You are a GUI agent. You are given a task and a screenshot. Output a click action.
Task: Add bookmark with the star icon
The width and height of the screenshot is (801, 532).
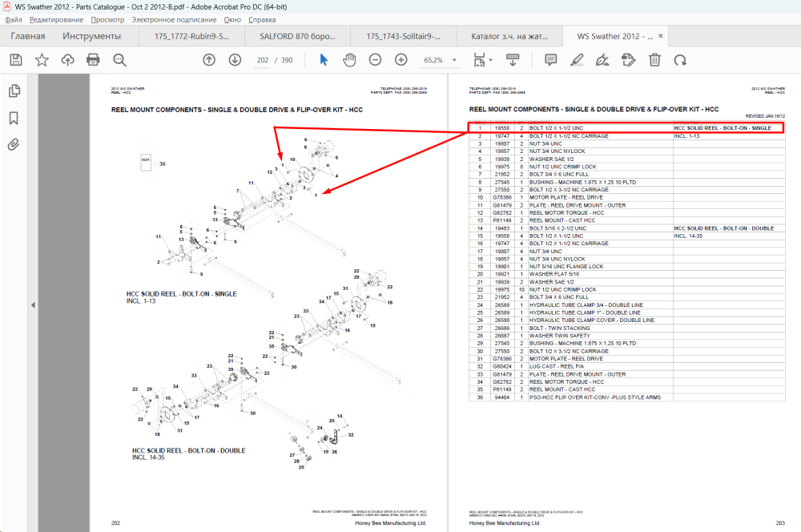(x=42, y=60)
